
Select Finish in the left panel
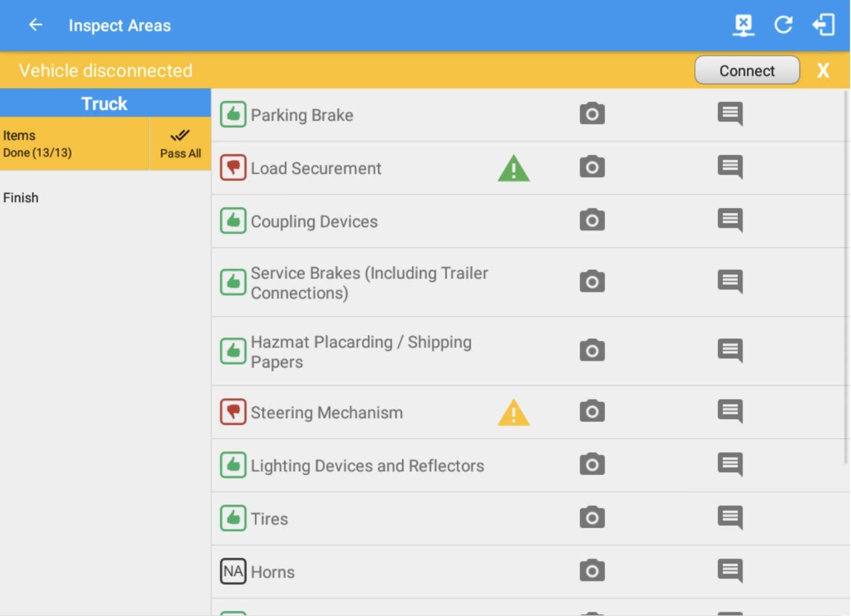click(21, 197)
